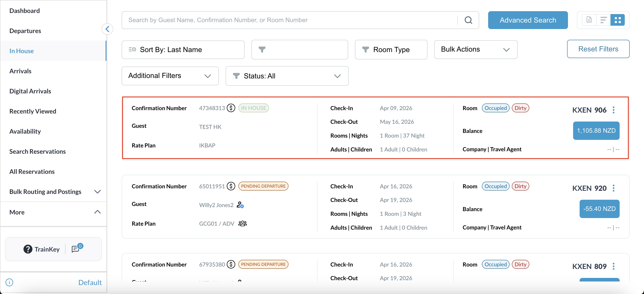Click the Advanced Search button
Viewport: 644px width, 294px height.
[x=528, y=20]
